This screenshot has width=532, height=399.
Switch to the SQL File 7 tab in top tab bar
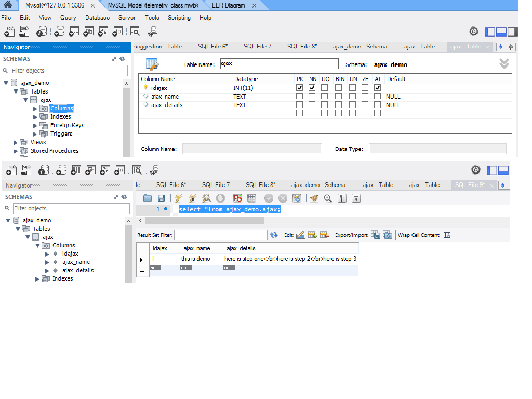[x=257, y=47]
